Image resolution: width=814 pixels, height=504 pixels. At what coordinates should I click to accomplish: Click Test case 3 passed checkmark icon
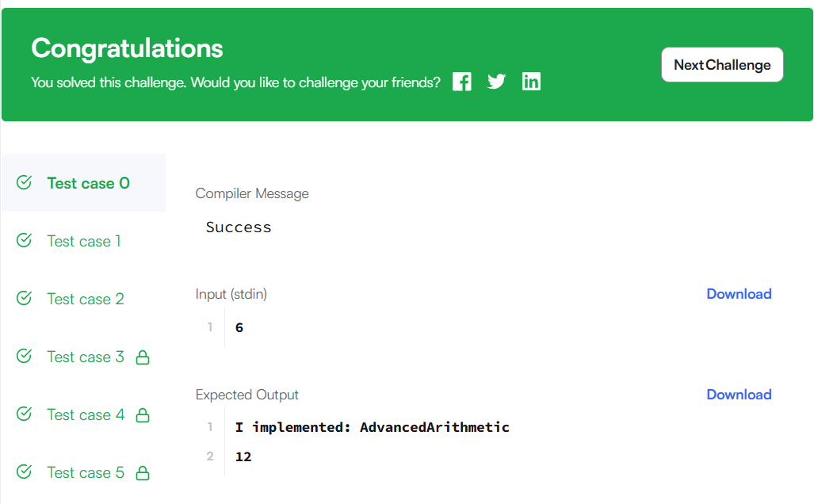point(25,357)
